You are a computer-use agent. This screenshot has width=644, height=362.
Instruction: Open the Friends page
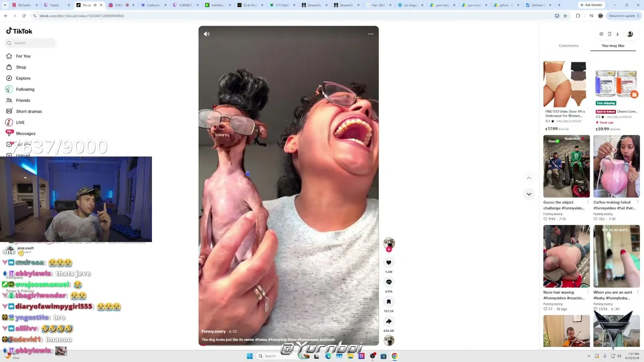coord(23,101)
